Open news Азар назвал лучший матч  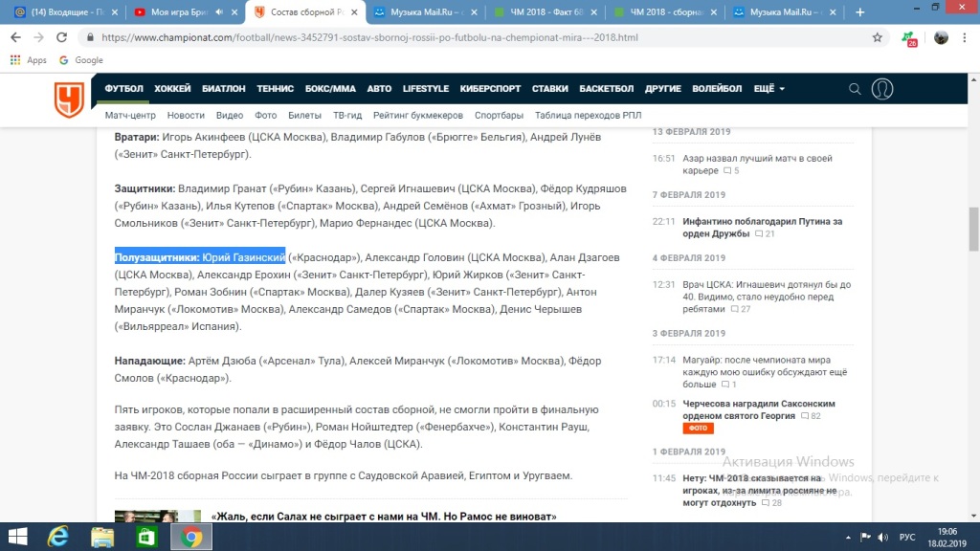tap(757, 165)
